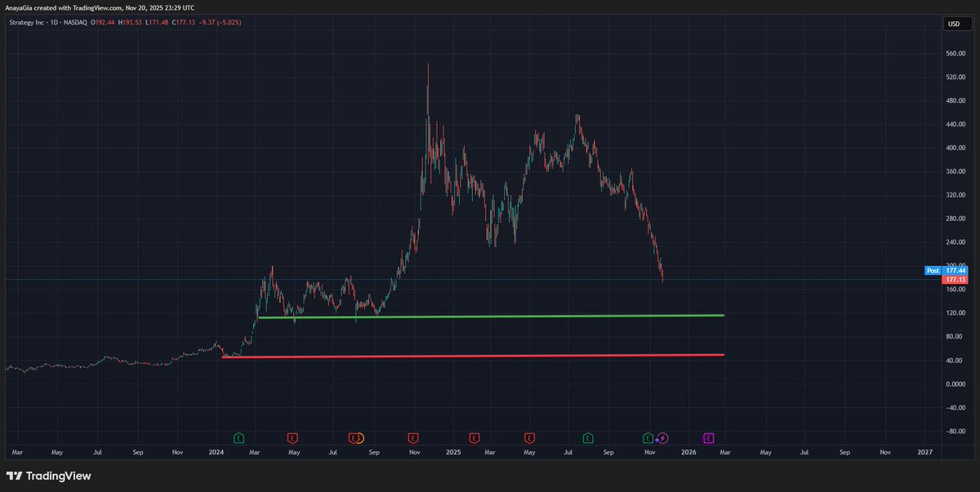Click the 2026 label on time axis
Screen dimensions: 980x492
689,451
